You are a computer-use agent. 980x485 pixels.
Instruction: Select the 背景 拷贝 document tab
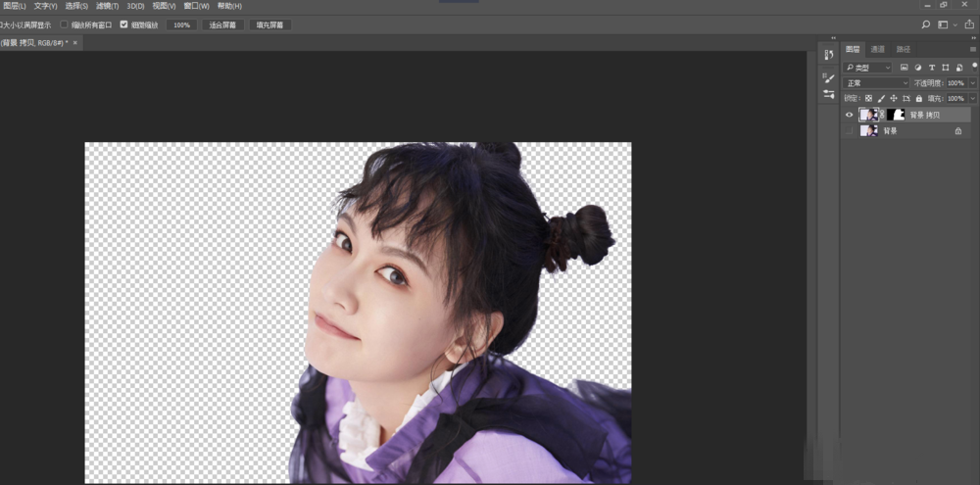point(33,42)
